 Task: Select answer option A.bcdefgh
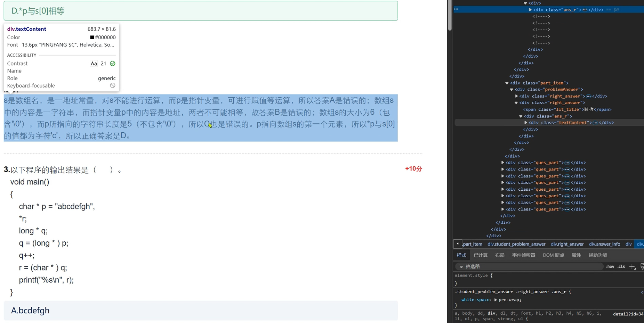[201, 310]
